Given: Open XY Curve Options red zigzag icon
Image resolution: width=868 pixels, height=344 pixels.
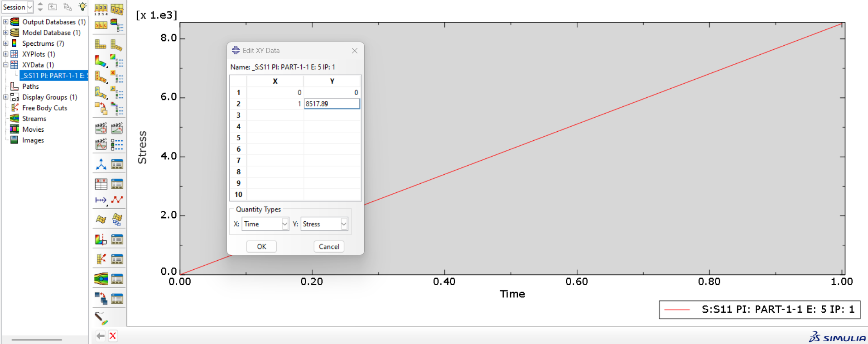Looking at the screenshot, I should pyautogui.click(x=117, y=200).
